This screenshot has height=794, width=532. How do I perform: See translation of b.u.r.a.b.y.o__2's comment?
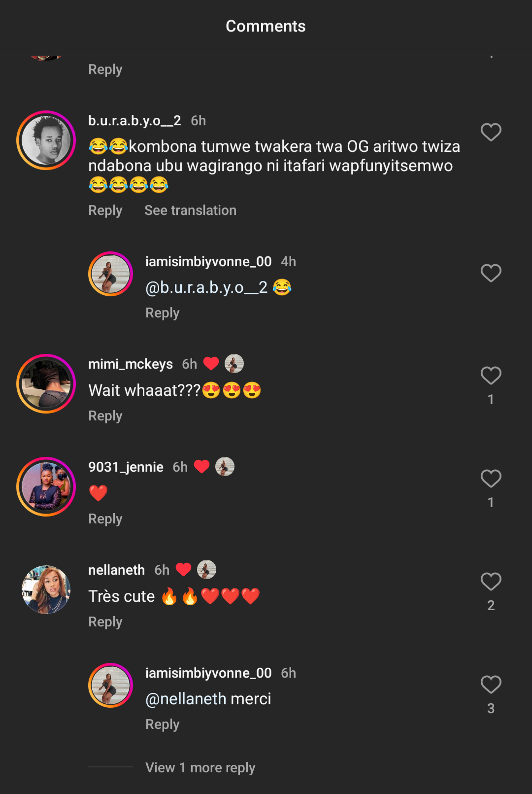click(x=190, y=210)
